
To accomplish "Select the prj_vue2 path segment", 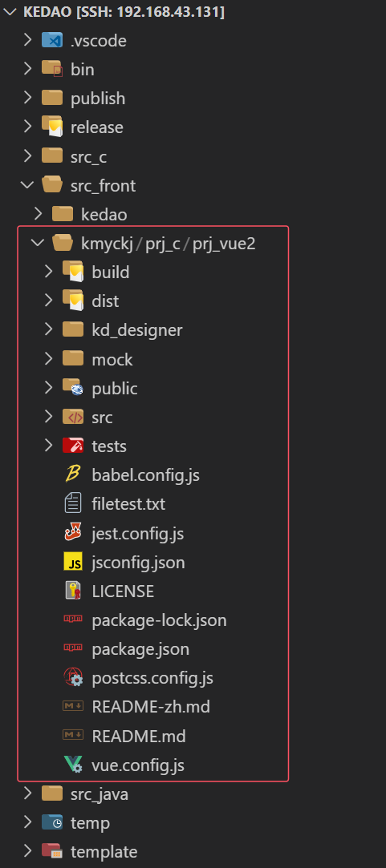I will (224, 244).
